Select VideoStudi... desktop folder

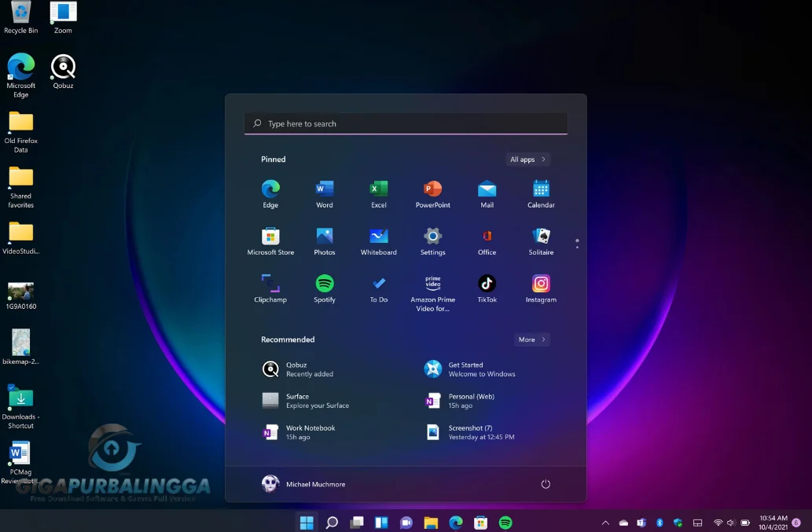click(20, 238)
